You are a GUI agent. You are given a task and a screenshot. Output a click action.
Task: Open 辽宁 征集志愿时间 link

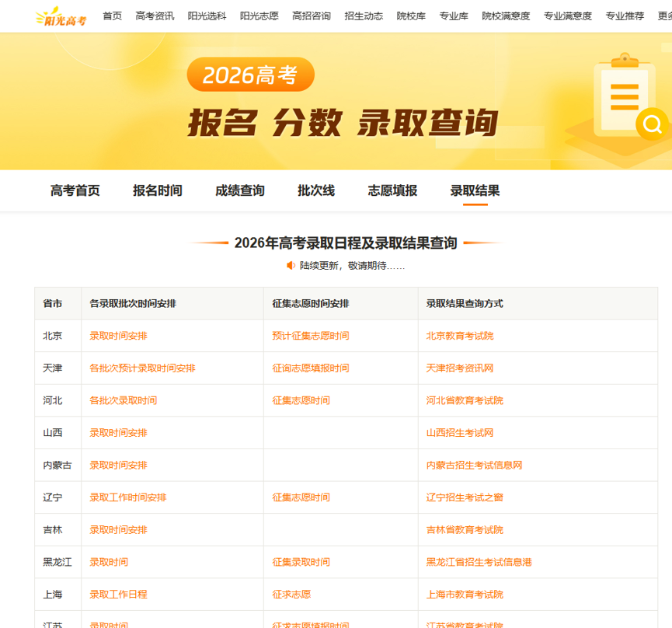[x=301, y=497]
